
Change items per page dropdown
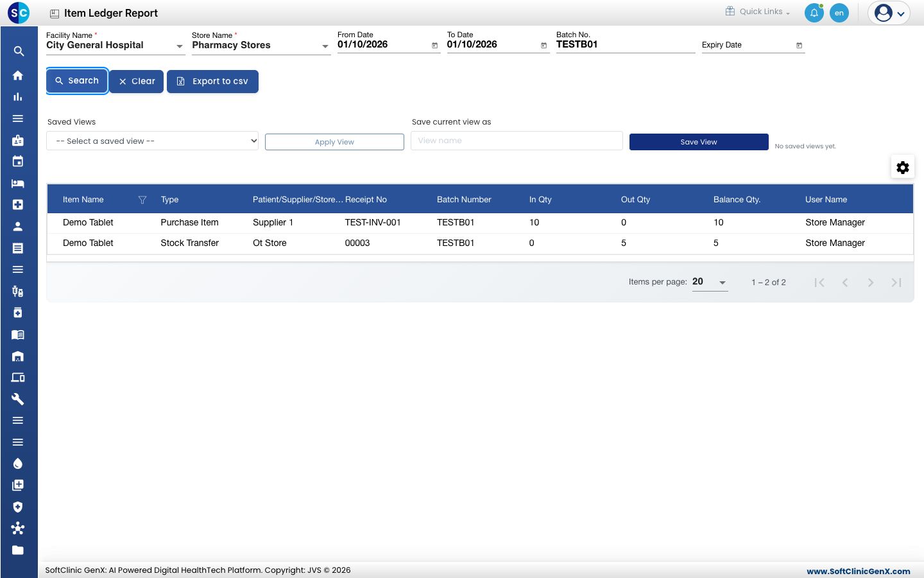(710, 282)
